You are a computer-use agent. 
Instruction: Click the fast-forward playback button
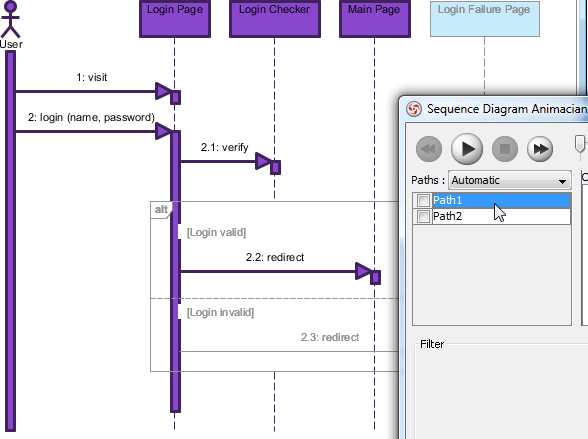pos(540,149)
